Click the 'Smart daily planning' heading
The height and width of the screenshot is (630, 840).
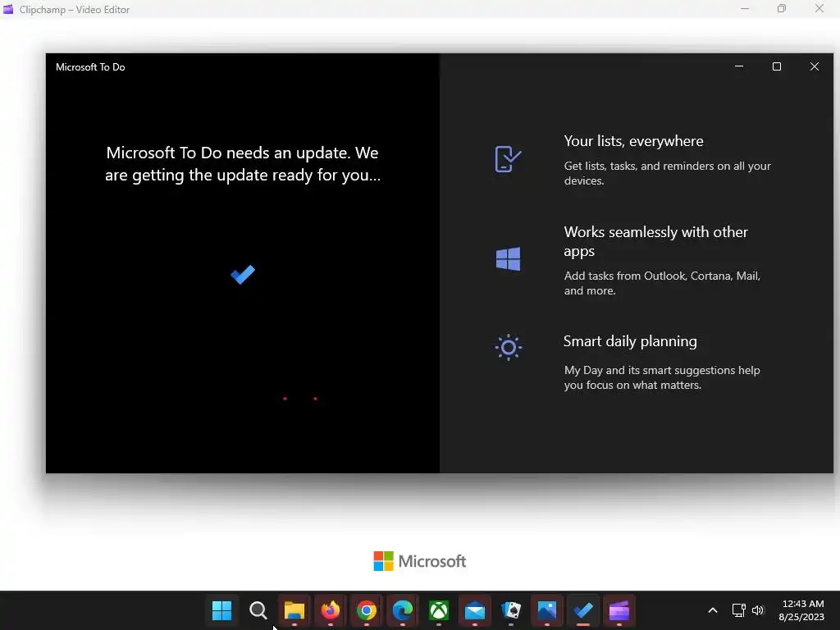[630, 341]
